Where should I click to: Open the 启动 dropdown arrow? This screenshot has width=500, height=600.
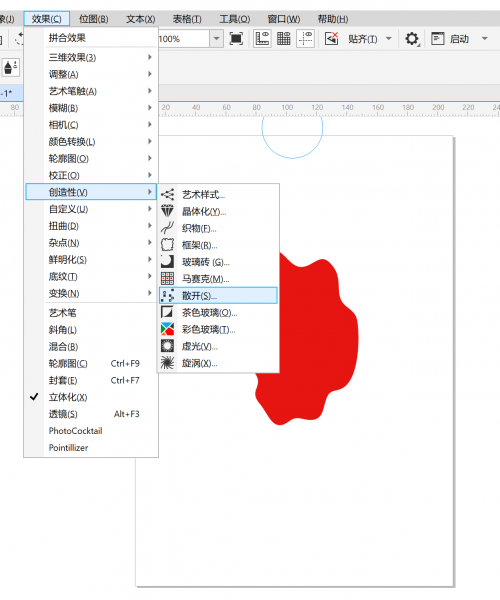coord(485,39)
